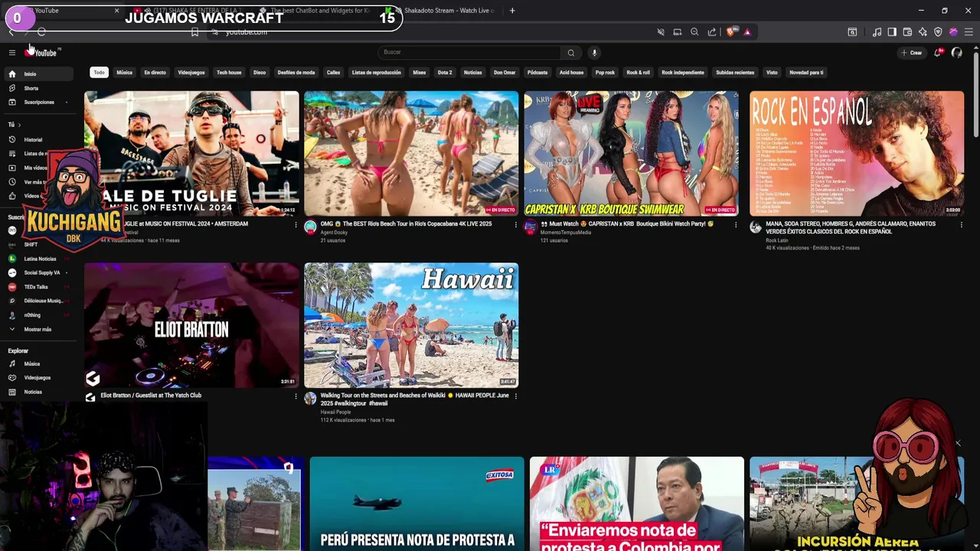The width and height of the screenshot is (980, 551).
Task: Open the Eliot Bratton video thumbnail
Action: tap(191, 325)
